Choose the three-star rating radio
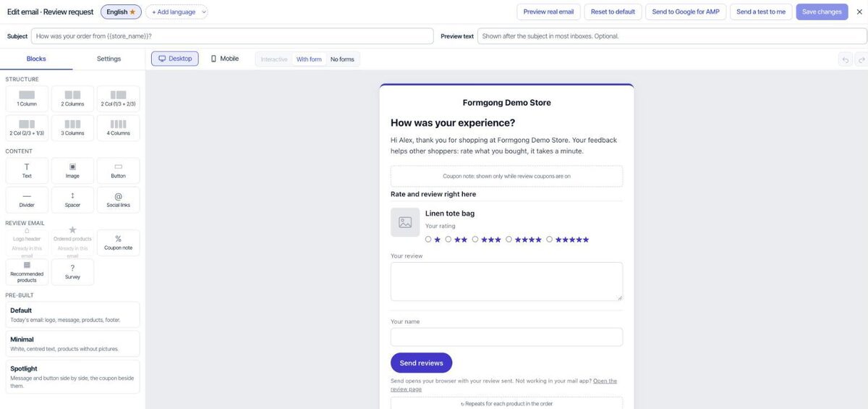The width and height of the screenshot is (868, 409). (475, 239)
